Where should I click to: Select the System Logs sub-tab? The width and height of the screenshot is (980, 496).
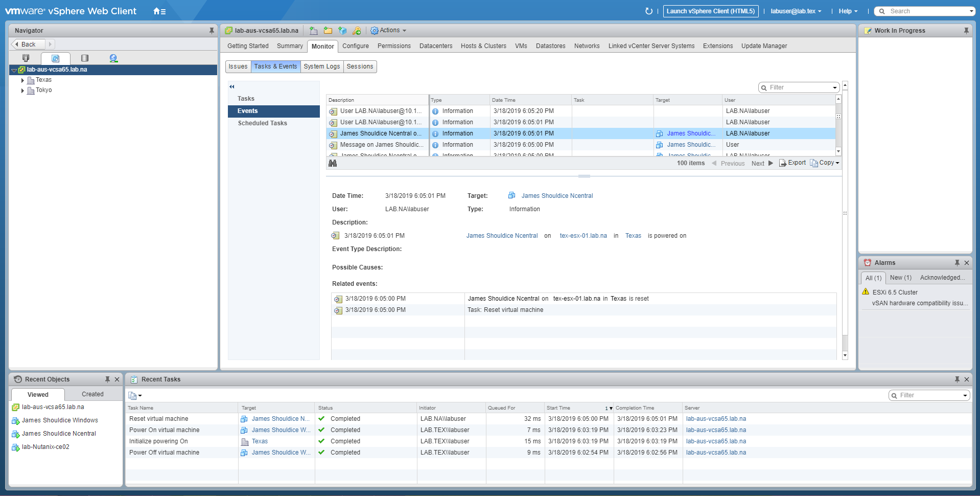click(x=322, y=66)
